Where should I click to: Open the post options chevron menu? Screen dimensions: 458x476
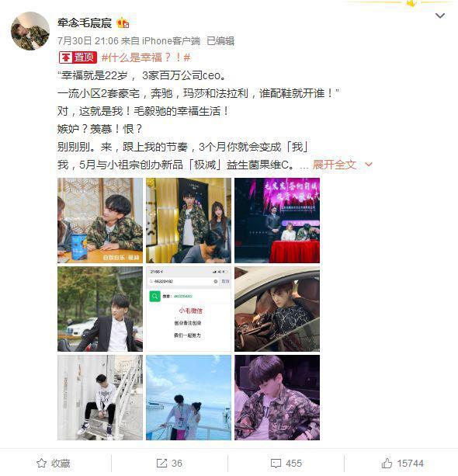(440, 16)
